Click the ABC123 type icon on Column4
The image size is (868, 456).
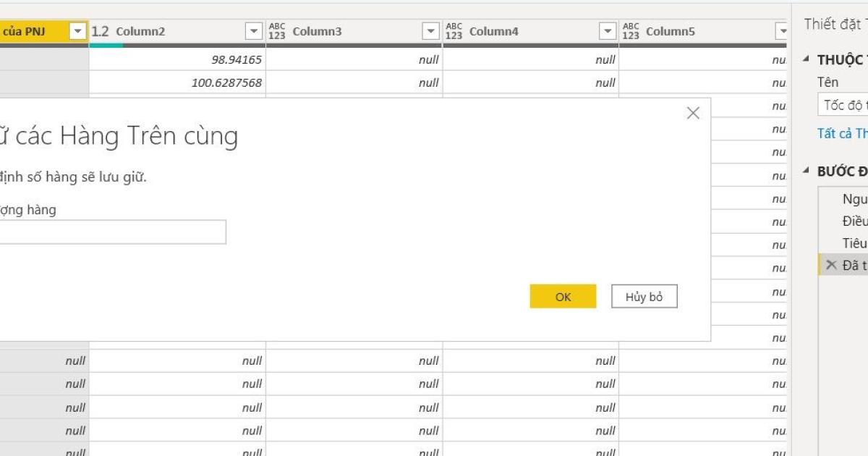454,32
